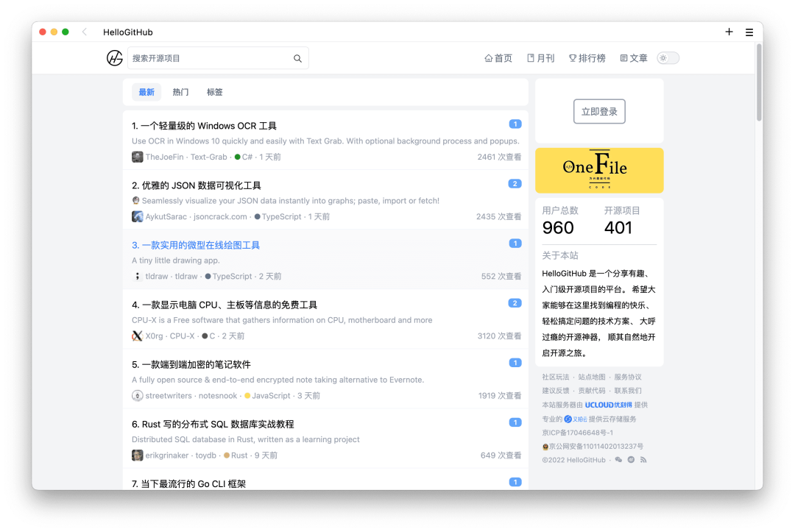795x532 pixels.
Task: Click AykutSarac avatar icon
Action: 138,217
